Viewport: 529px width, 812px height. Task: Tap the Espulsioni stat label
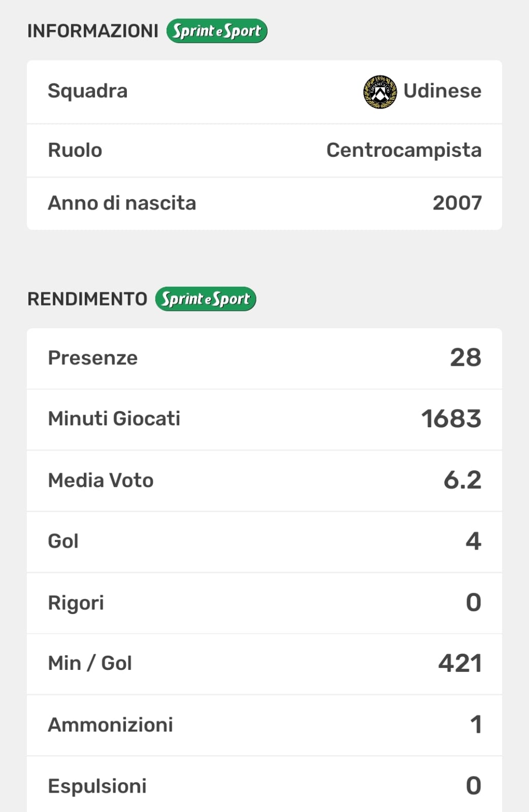click(x=97, y=786)
